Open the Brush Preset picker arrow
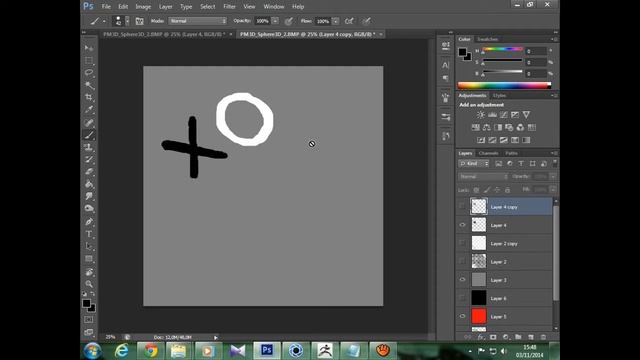640x360 pixels. coord(127,21)
